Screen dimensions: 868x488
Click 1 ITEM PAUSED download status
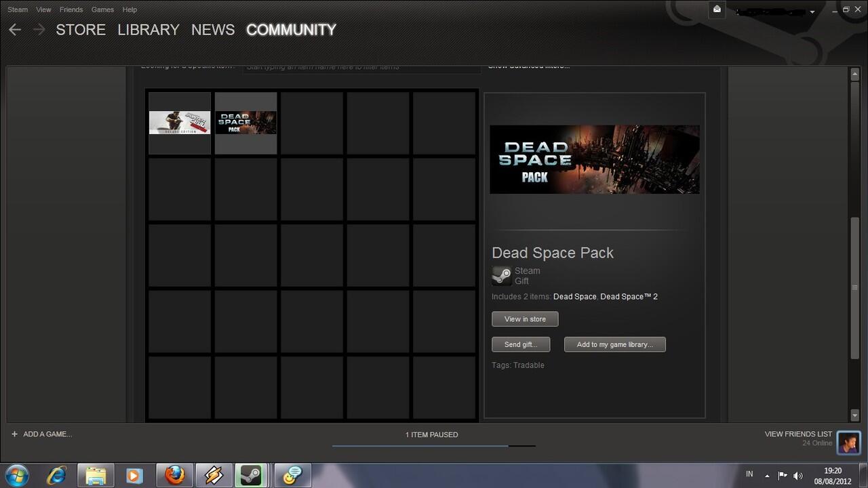coord(432,434)
